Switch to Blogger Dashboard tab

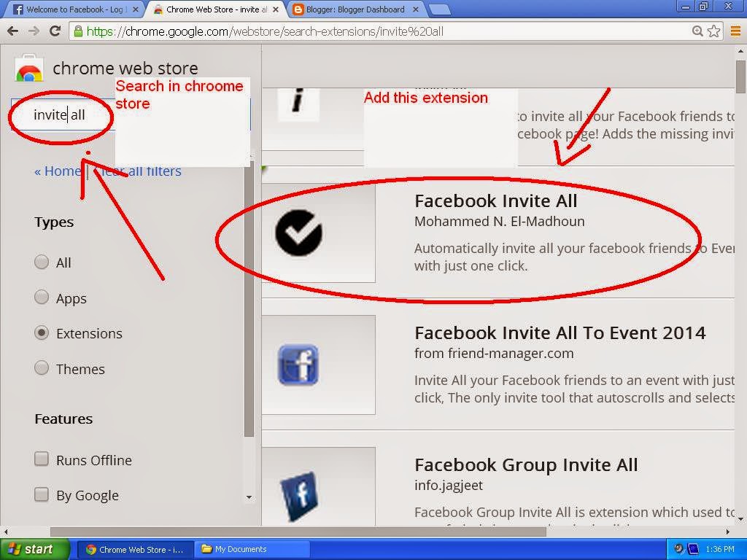pos(355,9)
